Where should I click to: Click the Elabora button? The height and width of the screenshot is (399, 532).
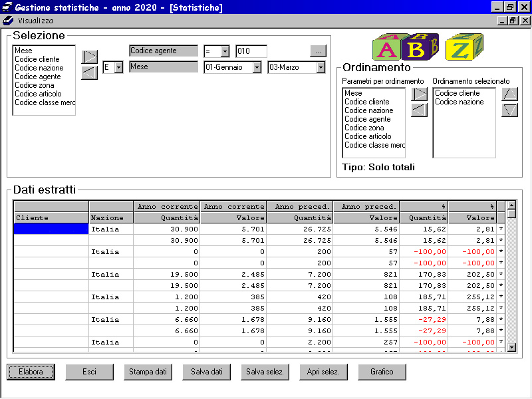(x=31, y=372)
